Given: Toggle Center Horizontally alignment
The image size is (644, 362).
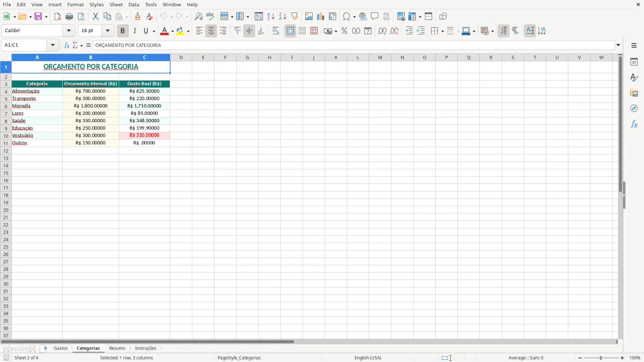Looking at the screenshot, I should click(211, 31).
